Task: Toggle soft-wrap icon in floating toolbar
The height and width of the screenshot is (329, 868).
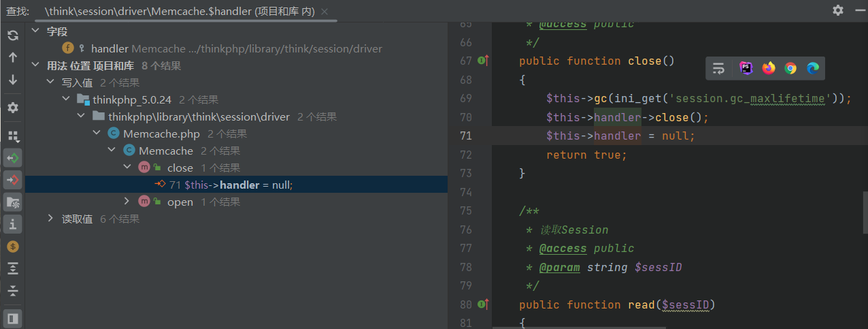Action: coord(718,68)
